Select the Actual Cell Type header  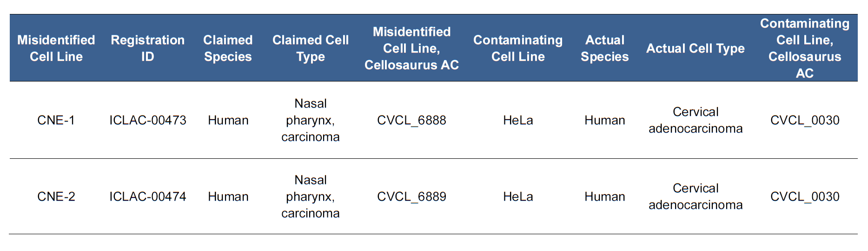695,48
